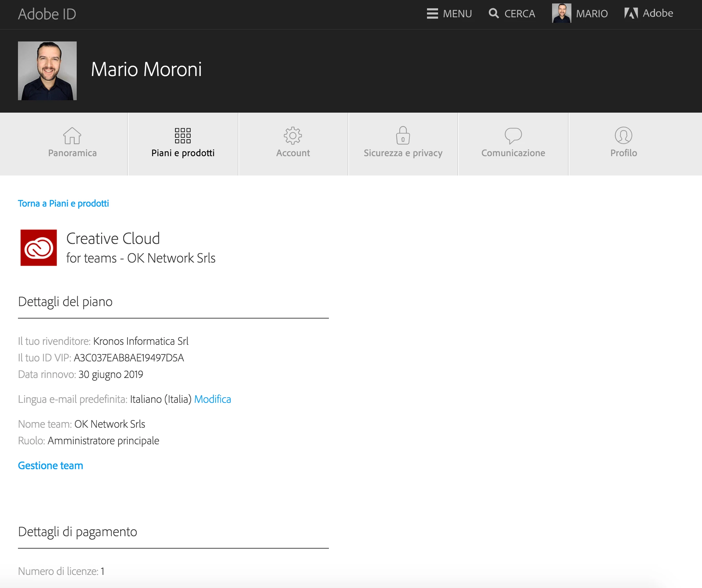702x588 pixels.
Task: Click the large Mario Moroni profile photo
Action: pyautogui.click(x=47, y=71)
